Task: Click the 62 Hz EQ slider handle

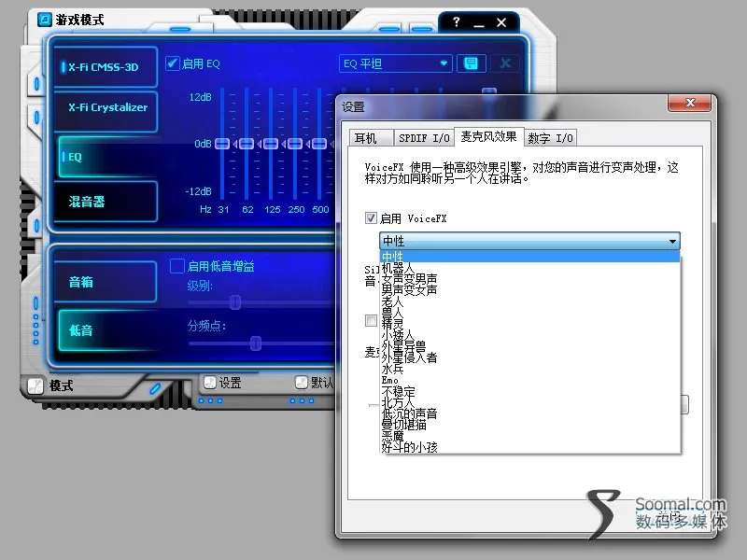Action: (x=247, y=144)
